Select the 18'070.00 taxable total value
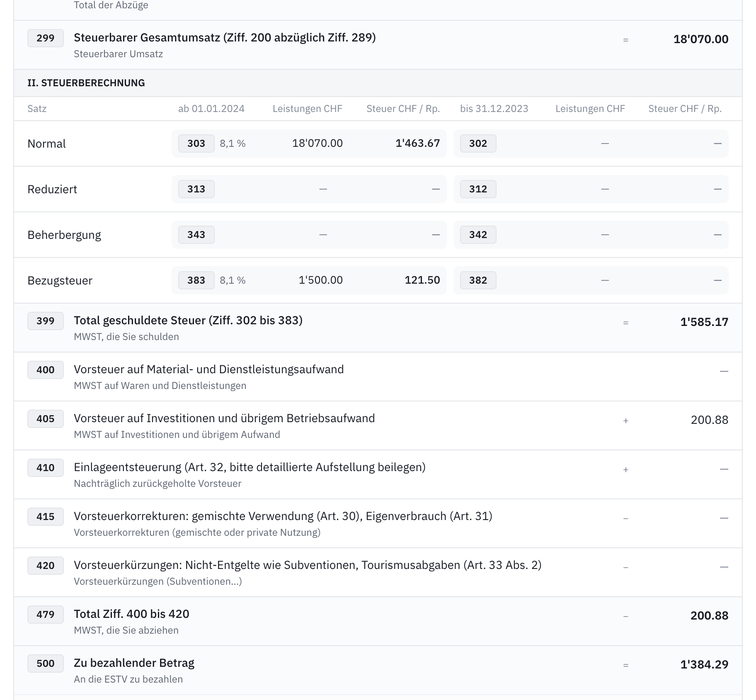 (701, 39)
